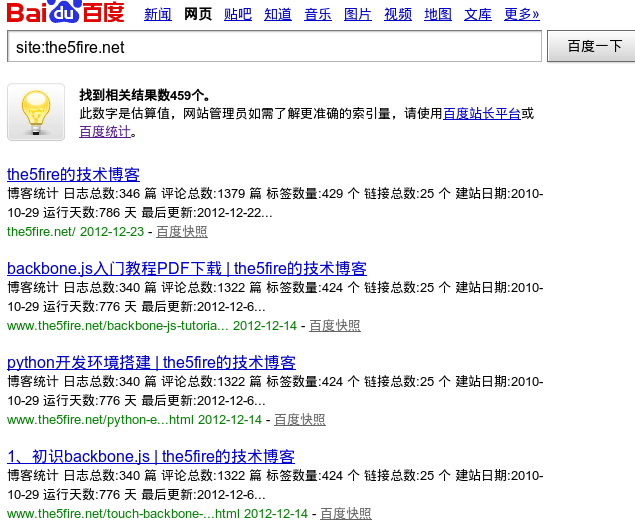The width and height of the screenshot is (635, 529).
Task: Click the URL www.the5fire.net/touch-backbone-...html
Action: point(123,514)
